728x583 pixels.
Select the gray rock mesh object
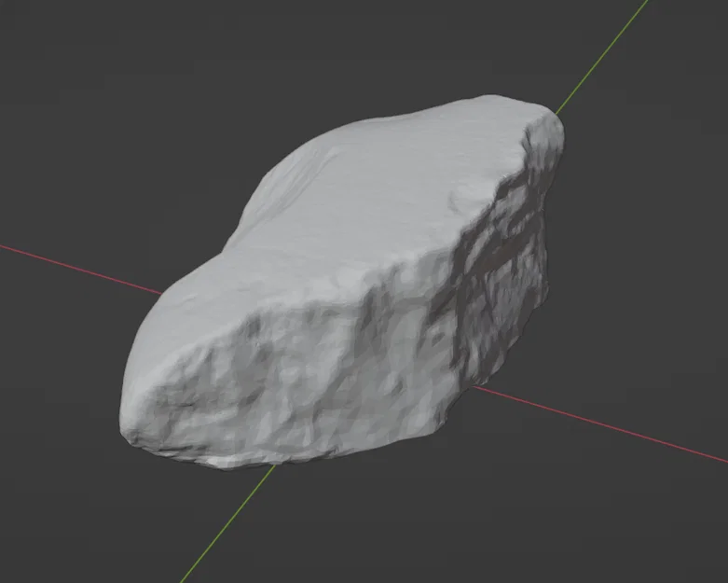341,284
